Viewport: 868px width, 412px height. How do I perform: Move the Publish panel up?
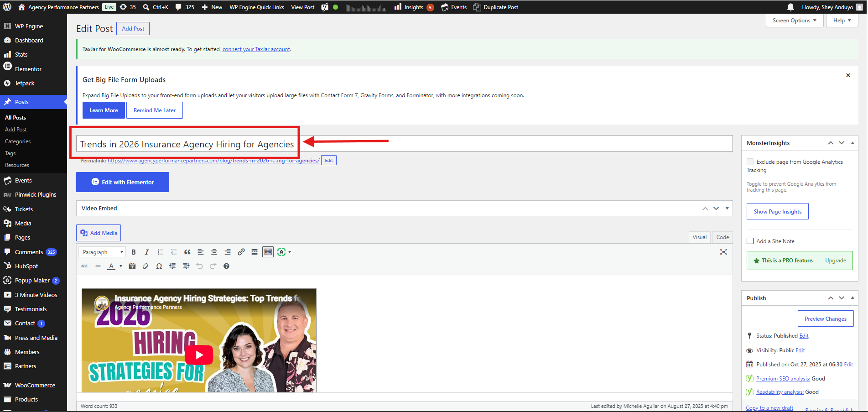click(831, 297)
